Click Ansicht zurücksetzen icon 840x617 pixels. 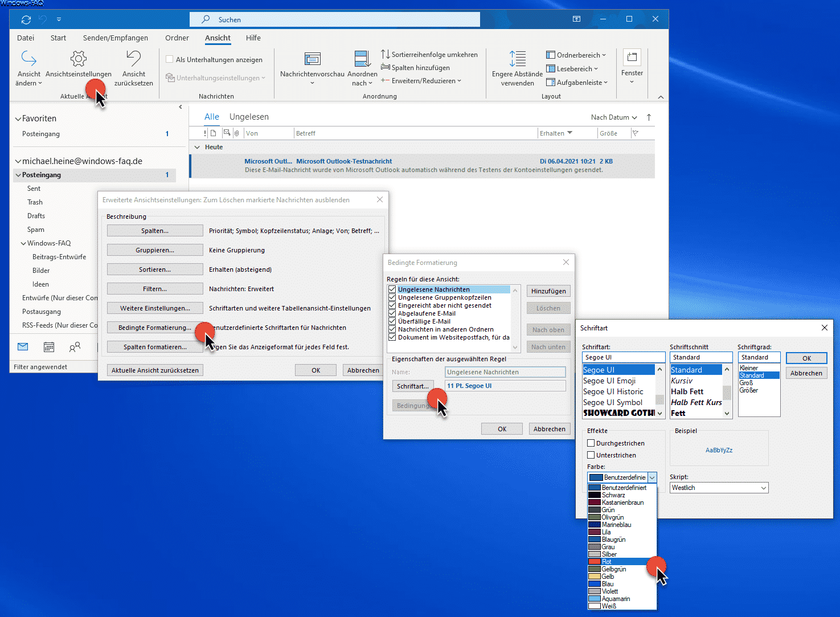pyautogui.click(x=133, y=59)
